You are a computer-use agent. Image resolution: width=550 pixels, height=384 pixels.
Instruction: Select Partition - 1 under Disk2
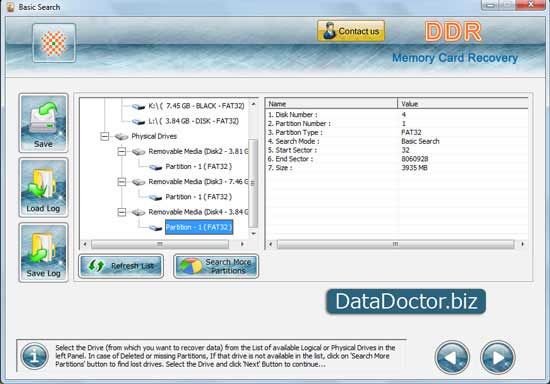199,167
